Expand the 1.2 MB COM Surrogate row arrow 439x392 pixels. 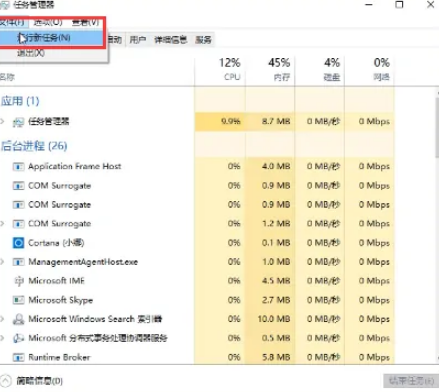(x=3, y=223)
